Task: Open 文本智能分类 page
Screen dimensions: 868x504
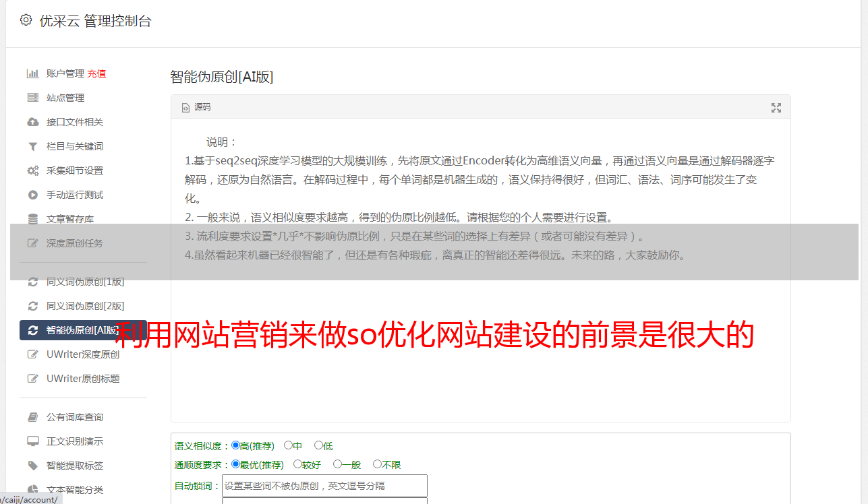Action: click(75, 490)
